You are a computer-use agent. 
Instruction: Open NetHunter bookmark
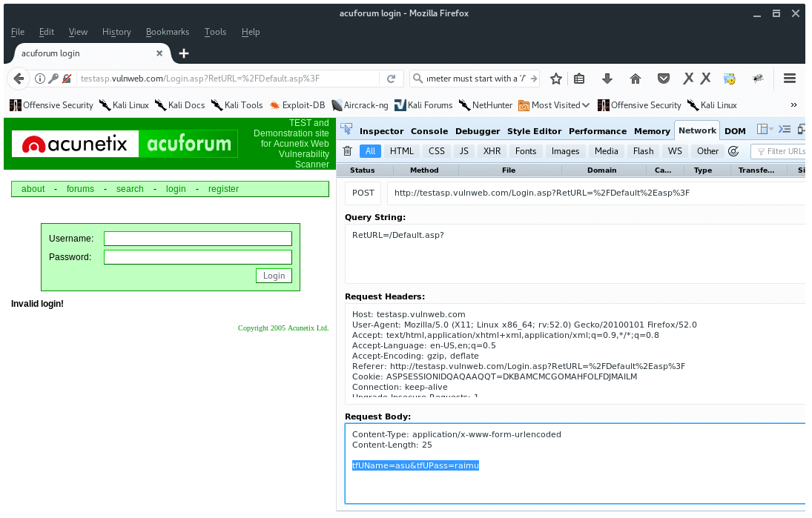coord(486,105)
